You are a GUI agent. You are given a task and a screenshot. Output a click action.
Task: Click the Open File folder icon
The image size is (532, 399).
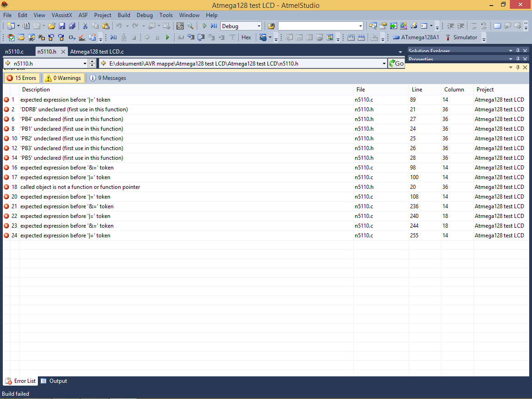[52, 26]
